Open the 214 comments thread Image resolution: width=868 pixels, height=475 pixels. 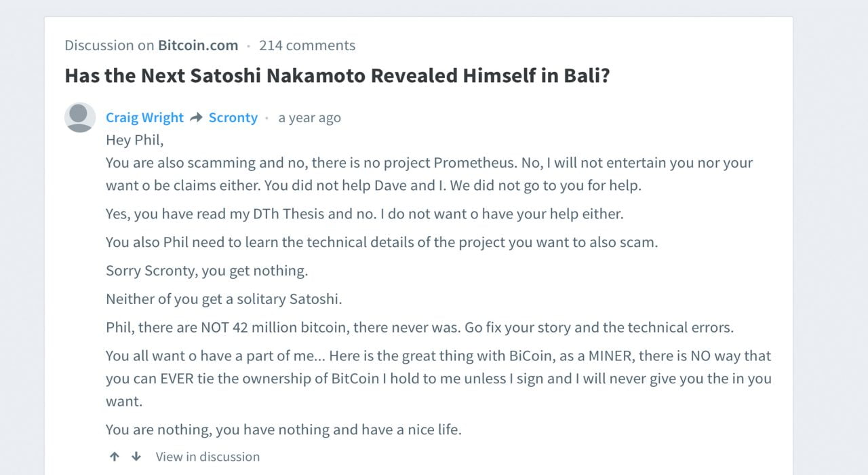click(x=307, y=45)
